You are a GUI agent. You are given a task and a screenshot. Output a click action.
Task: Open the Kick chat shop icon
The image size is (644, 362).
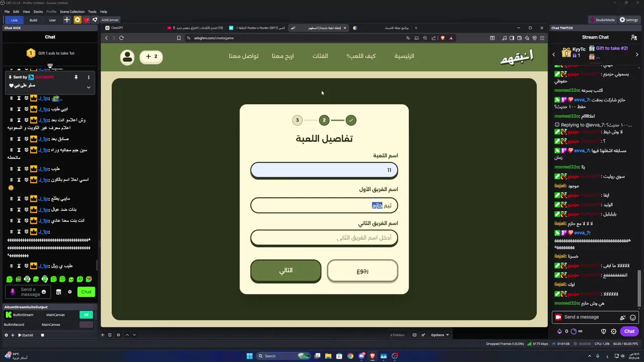point(58,292)
